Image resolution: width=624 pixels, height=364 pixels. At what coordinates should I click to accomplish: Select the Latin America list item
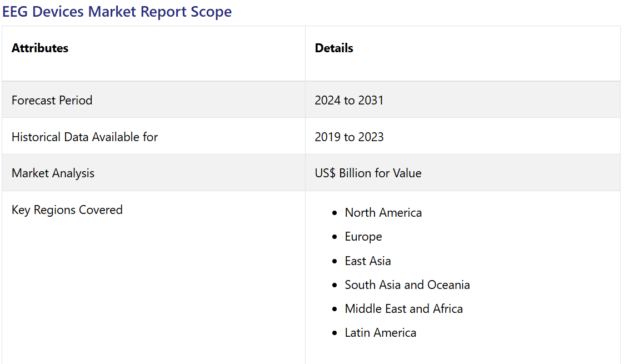[380, 333]
